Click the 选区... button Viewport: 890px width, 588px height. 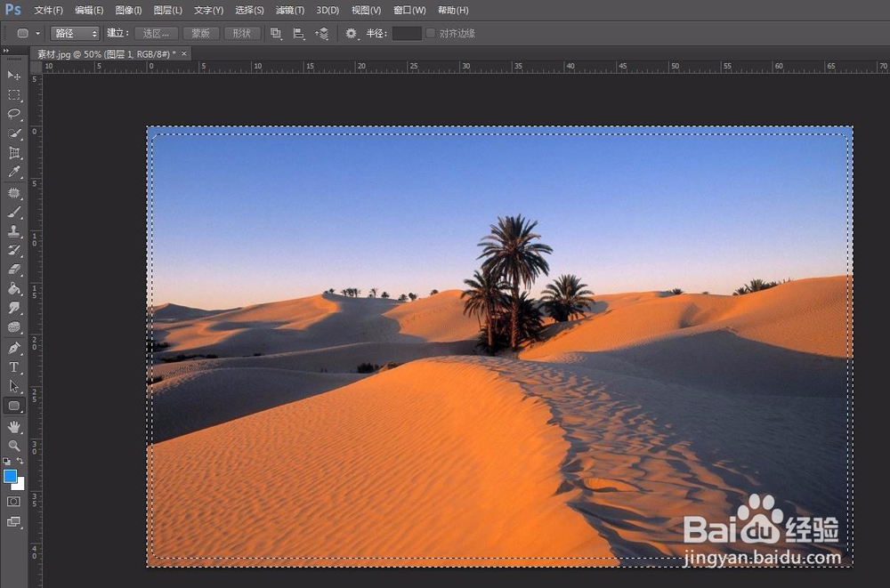pos(156,34)
